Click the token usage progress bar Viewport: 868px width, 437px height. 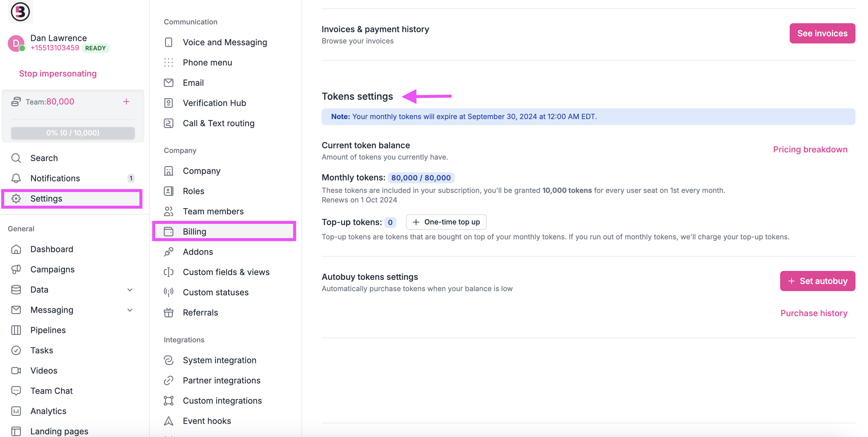73,133
